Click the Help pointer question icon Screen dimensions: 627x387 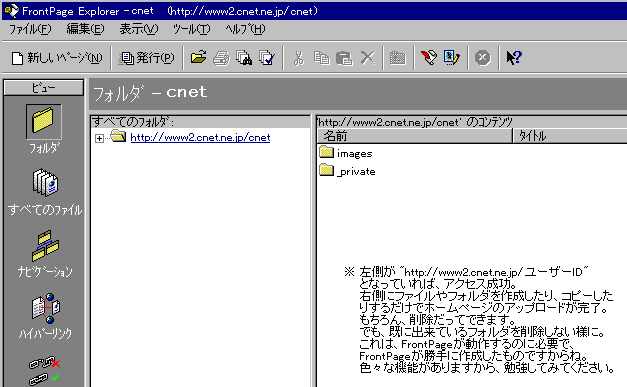point(514,58)
